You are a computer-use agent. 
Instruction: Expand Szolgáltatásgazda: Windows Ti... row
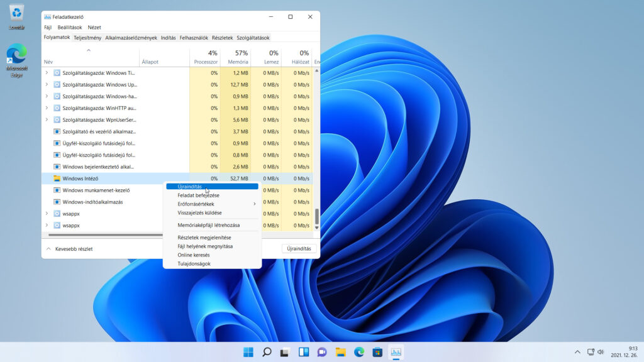pyautogui.click(x=47, y=73)
